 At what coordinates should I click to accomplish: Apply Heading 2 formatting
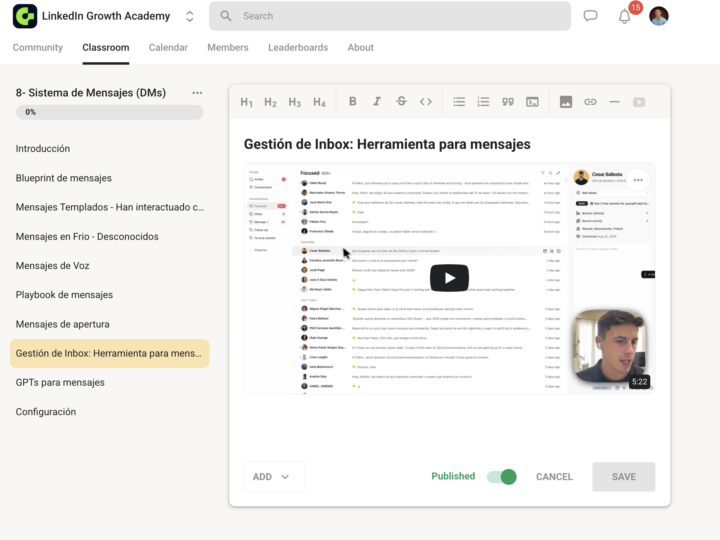270,102
